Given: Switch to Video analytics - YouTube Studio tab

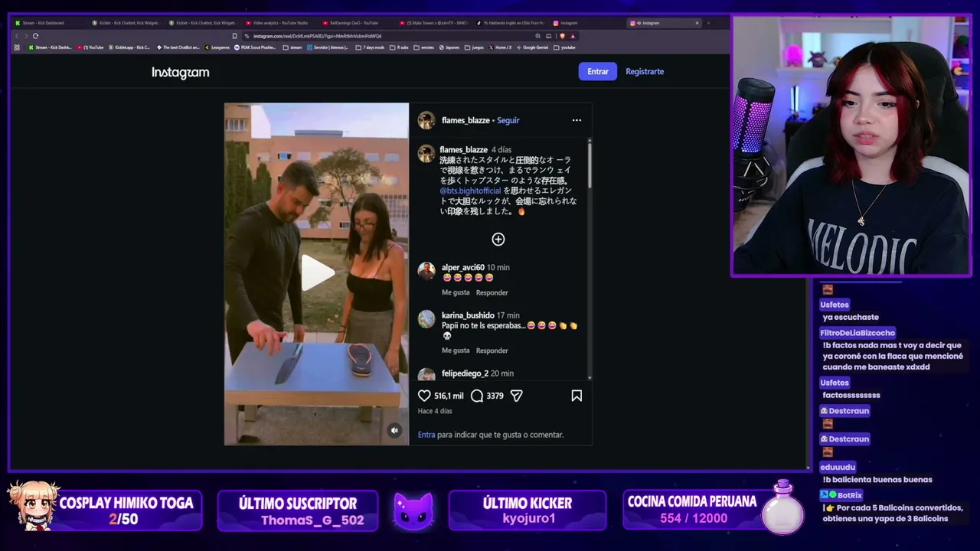Looking at the screenshot, I should click(x=279, y=23).
